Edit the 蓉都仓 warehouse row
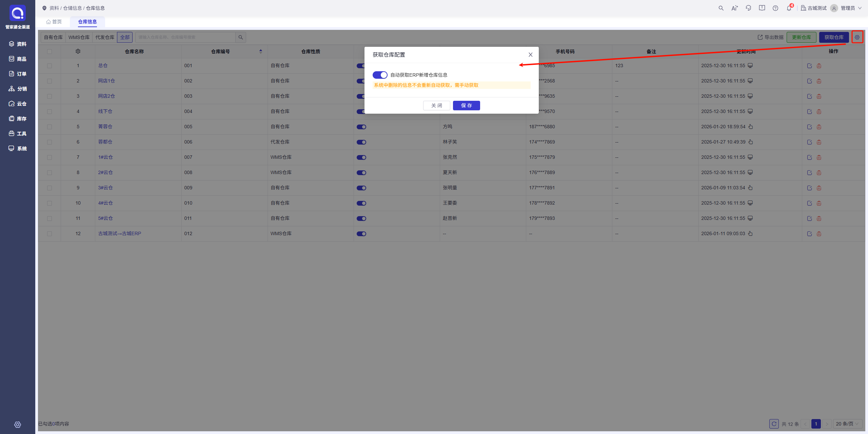The width and height of the screenshot is (868, 434). [x=809, y=142]
